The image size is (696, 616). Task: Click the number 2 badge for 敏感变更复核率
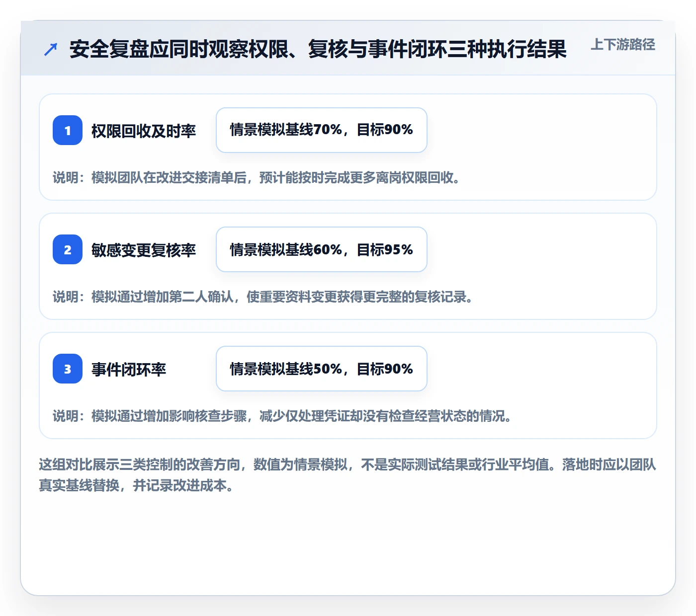(68, 249)
